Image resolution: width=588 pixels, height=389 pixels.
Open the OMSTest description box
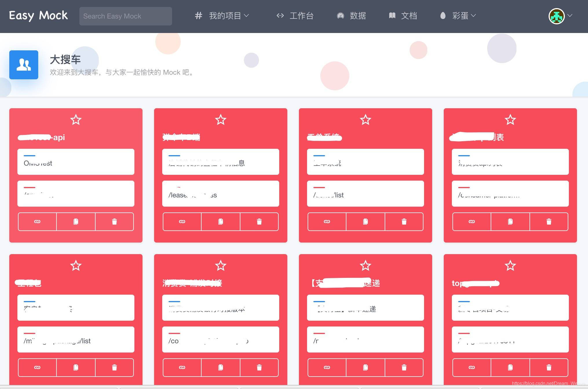(76, 162)
